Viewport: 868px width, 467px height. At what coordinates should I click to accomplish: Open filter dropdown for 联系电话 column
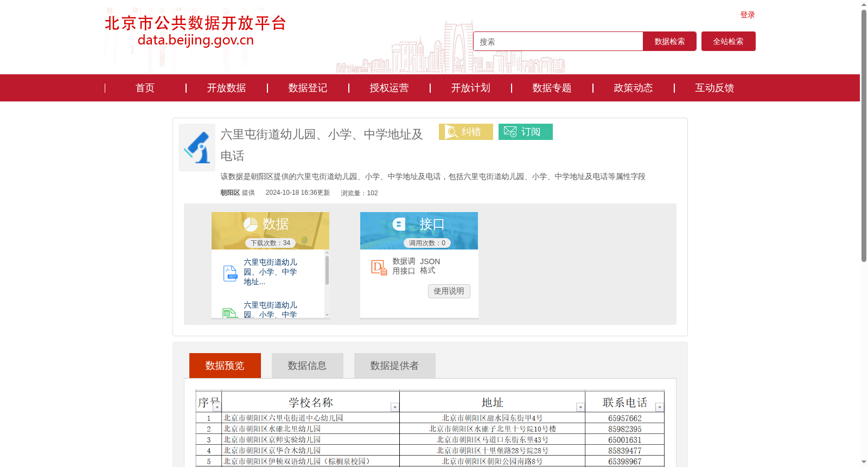[x=659, y=407]
